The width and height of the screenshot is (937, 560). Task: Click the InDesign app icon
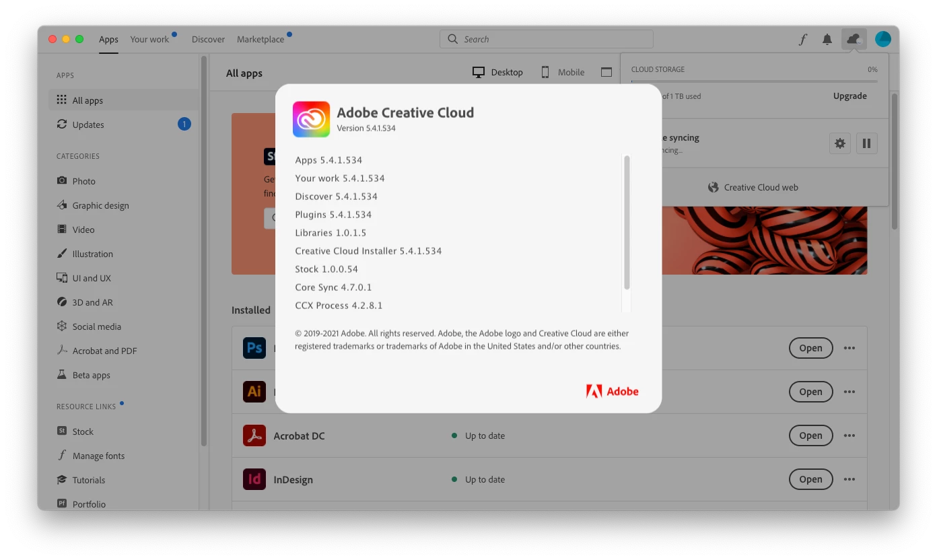[254, 479]
